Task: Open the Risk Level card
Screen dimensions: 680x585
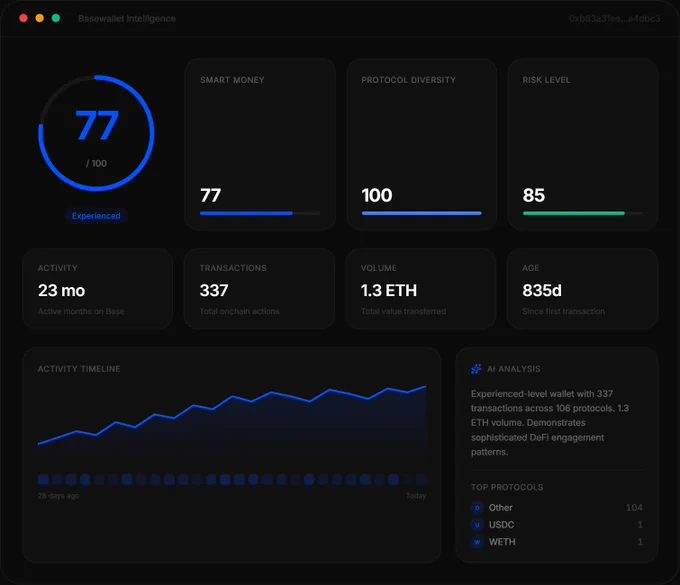Action: (x=583, y=144)
